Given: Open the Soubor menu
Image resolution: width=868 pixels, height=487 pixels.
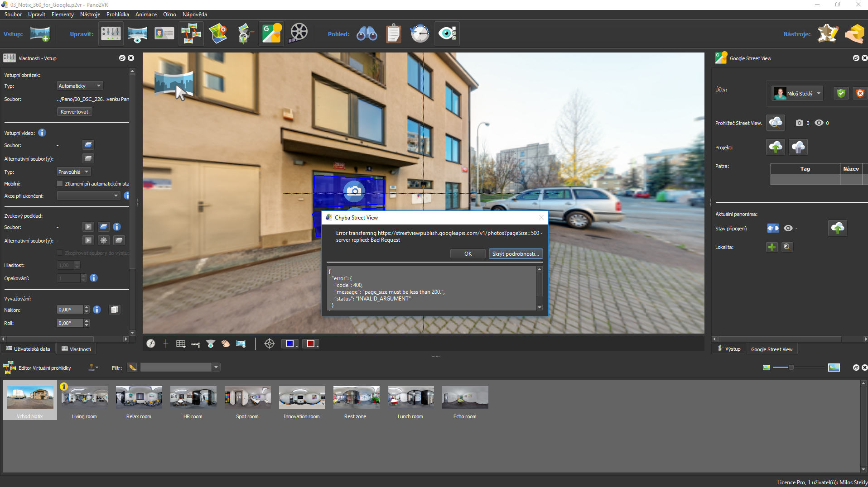Looking at the screenshot, I should click(x=13, y=14).
